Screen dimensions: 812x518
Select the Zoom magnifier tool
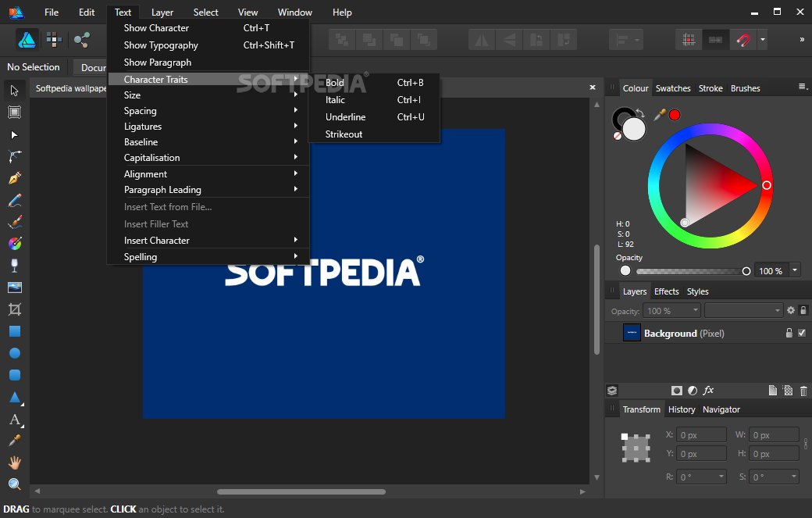click(15, 484)
